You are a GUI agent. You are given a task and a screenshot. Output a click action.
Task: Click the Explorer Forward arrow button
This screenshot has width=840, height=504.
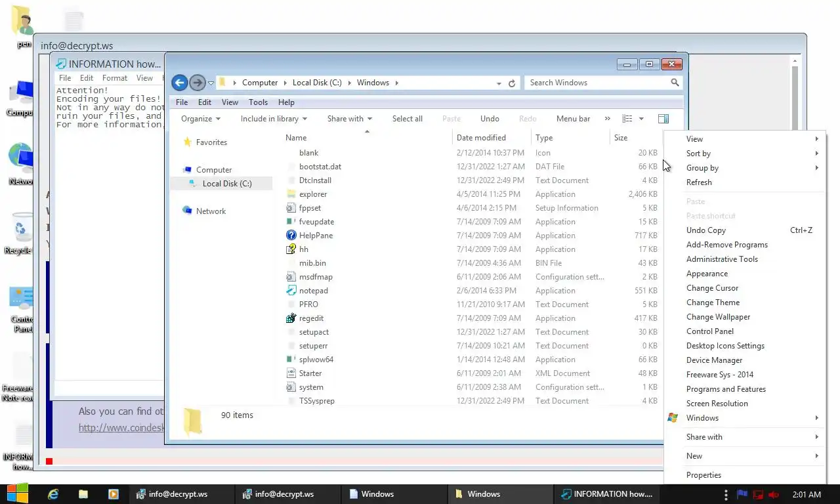(197, 83)
